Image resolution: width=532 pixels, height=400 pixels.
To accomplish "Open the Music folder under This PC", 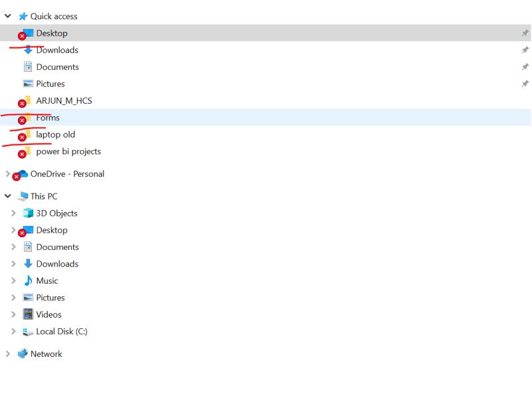I will pos(47,280).
